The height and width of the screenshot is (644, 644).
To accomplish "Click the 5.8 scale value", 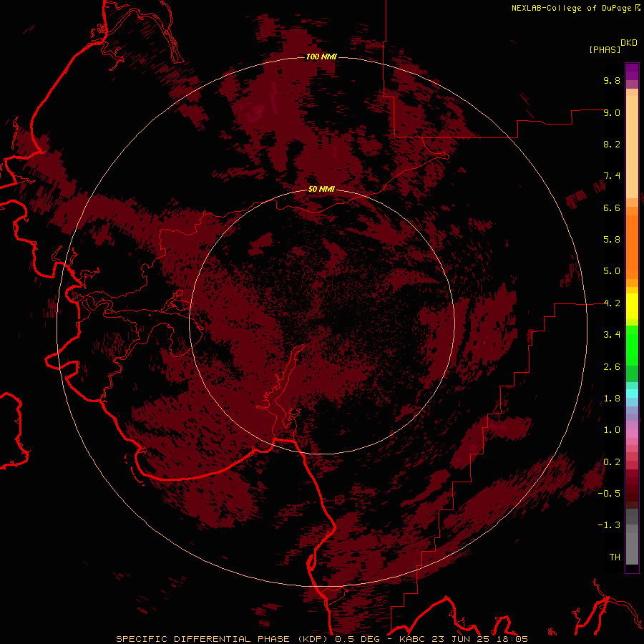I will [612, 240].
